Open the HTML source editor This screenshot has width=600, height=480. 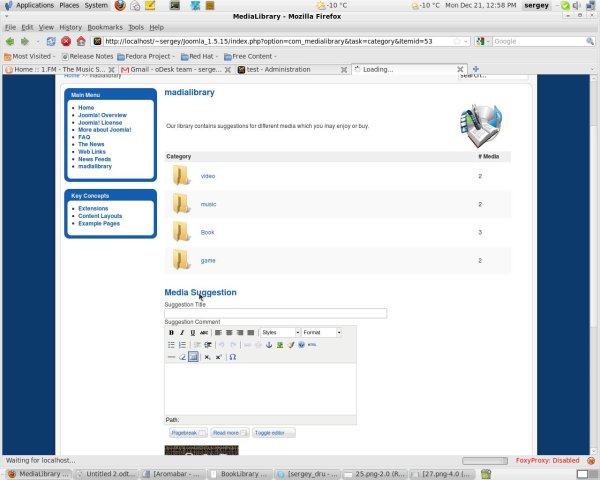click(x=312, y=345)
